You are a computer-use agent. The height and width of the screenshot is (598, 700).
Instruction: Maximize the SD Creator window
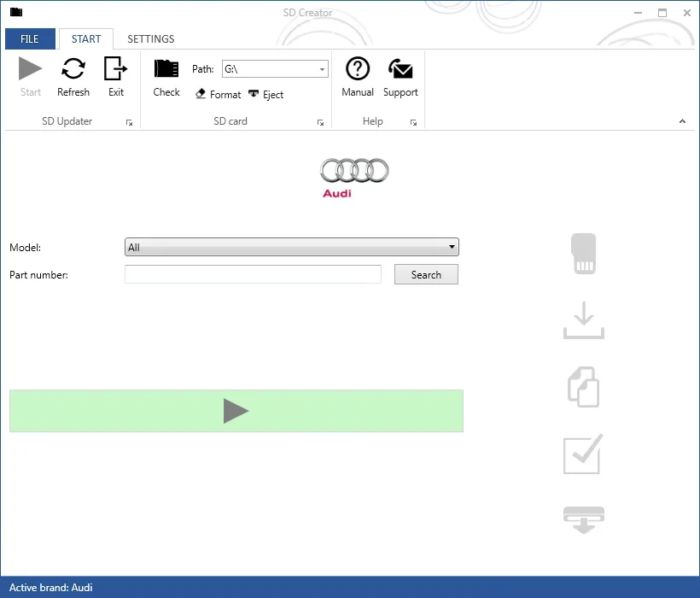(x=662, y=13)
